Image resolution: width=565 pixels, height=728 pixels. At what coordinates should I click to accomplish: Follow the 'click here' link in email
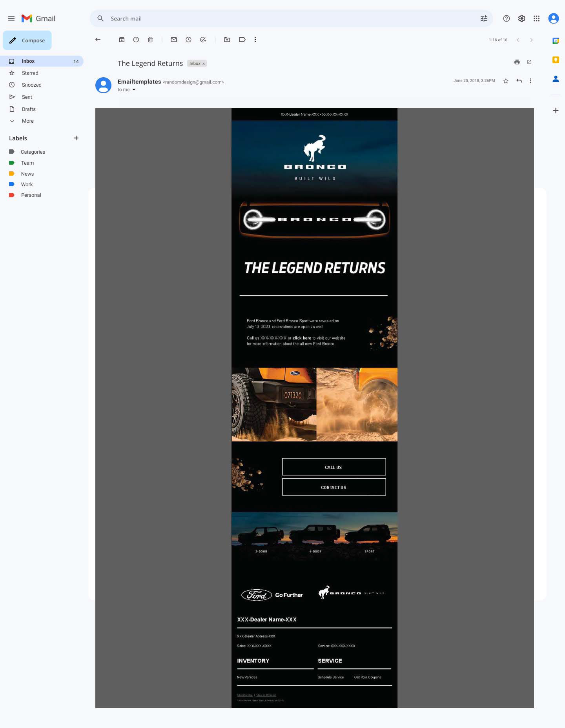coord(302,338)
